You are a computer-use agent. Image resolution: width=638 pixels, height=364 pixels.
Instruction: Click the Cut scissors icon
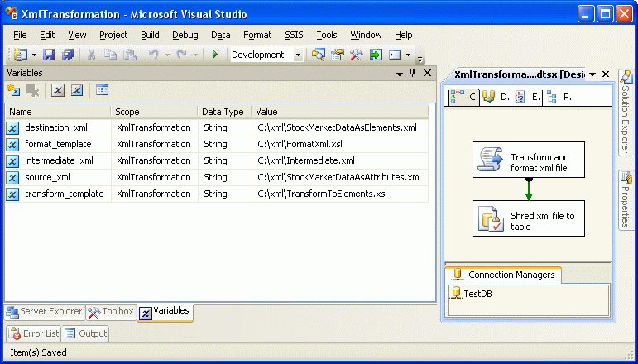pos(91,55)
